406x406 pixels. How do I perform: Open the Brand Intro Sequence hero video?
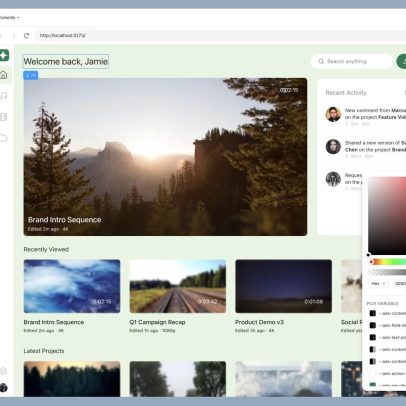tap(165, 157)
